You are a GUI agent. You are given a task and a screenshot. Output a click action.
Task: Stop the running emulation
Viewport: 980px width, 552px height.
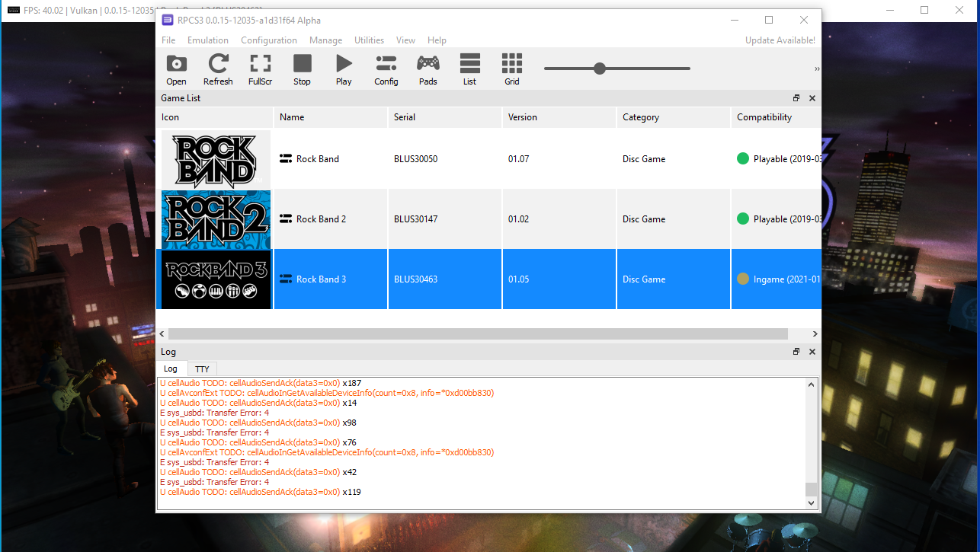pos(303,69)
